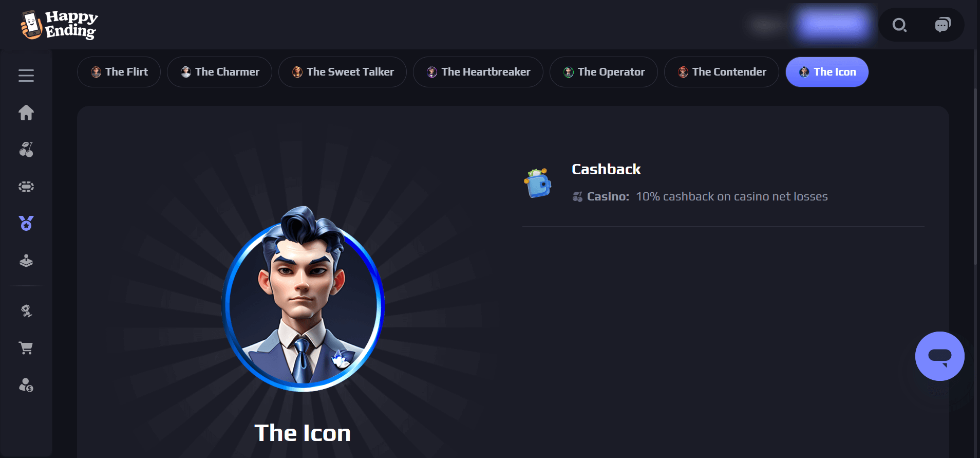Select The Heartbreaker tab

478,72
